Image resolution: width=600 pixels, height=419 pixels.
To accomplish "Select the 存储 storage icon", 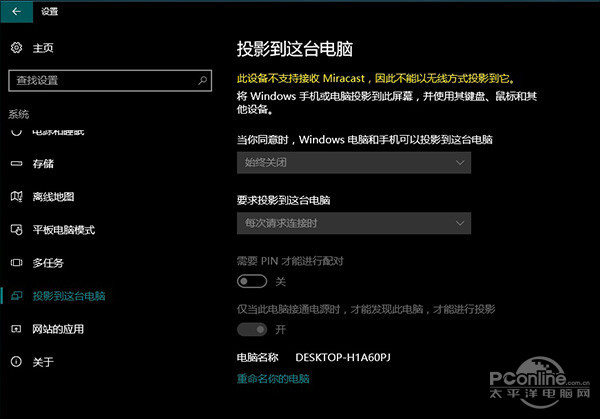I will click(x=15, y=163).
